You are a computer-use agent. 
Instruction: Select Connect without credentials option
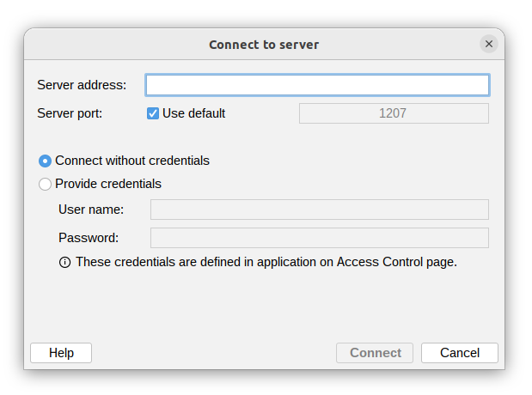45,161
